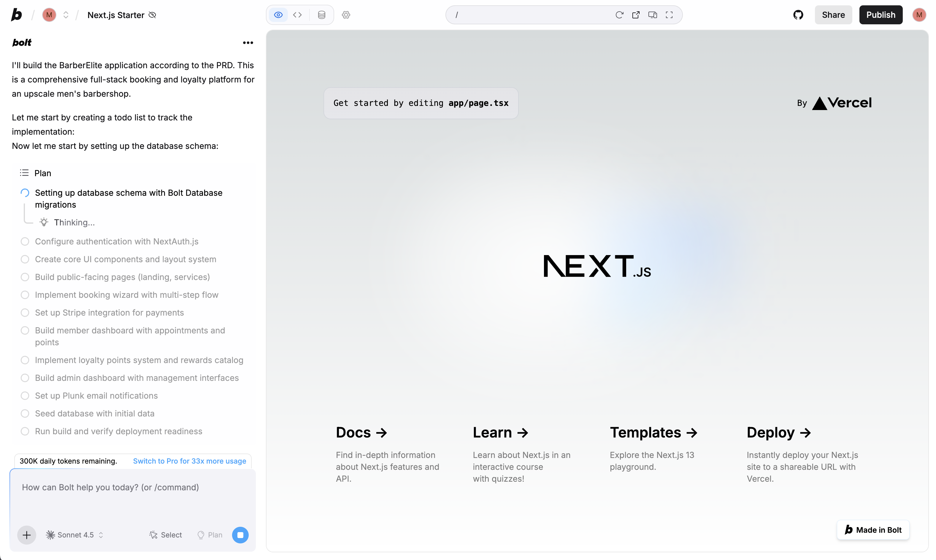The height and width of the screenshot is (560, 936).
Task: Toggle responsive device preview icon
Action: (653, 15)
